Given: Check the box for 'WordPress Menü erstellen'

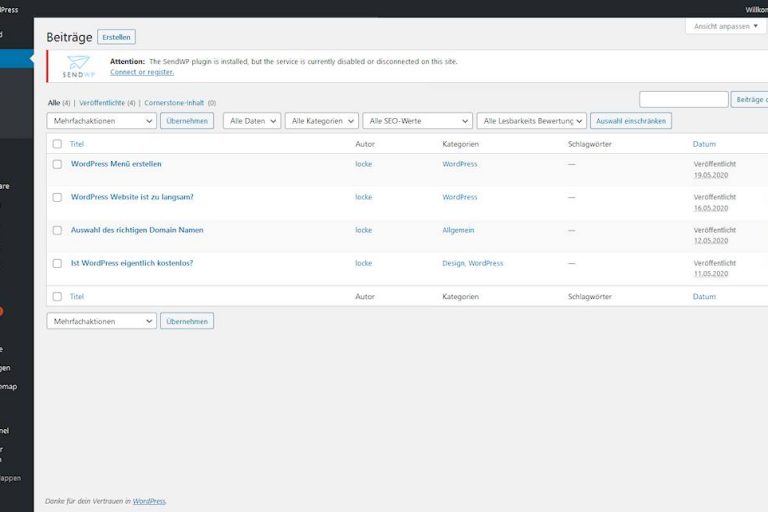Looking at the screenshot, I should [x=57, y=164].
